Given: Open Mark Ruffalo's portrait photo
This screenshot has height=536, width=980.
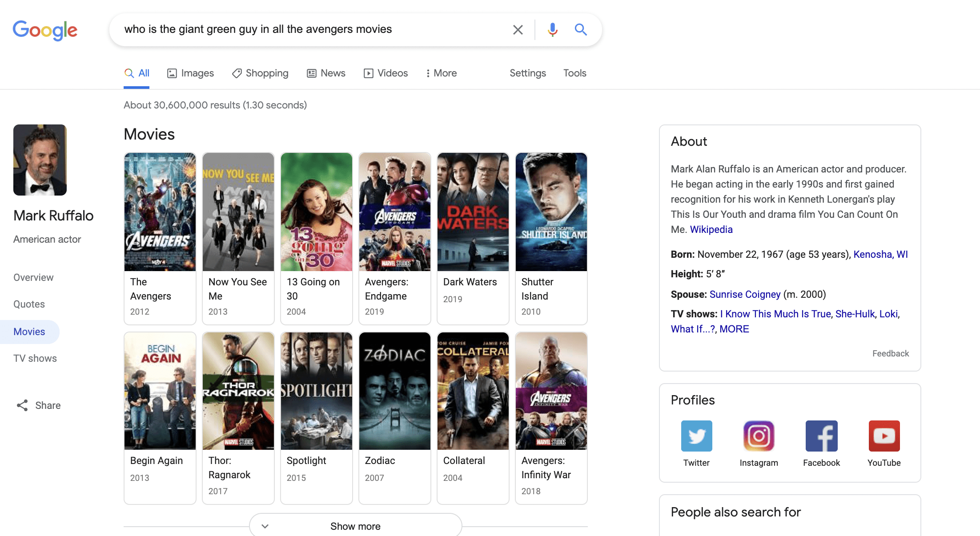Looking at the screenshot, I should coord(40,160).
